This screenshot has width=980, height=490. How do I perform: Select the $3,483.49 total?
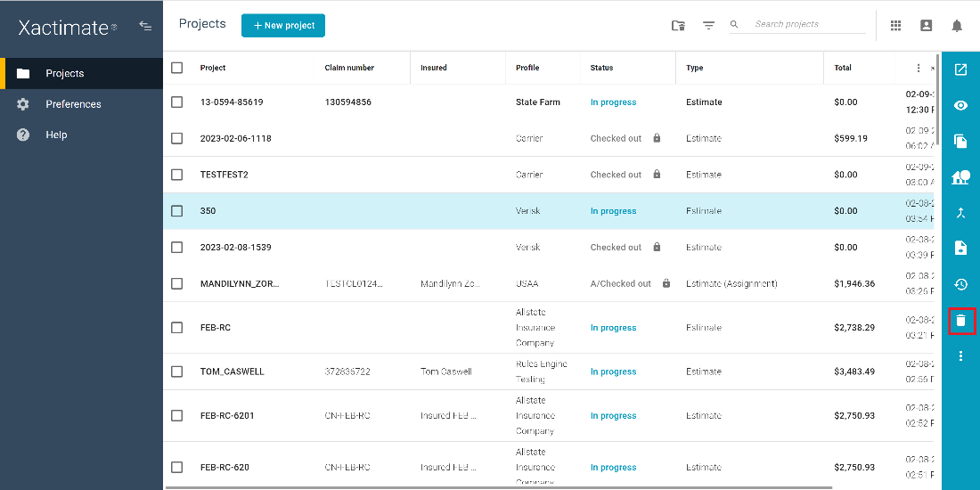pyautogui.click(x=854, y=372)
